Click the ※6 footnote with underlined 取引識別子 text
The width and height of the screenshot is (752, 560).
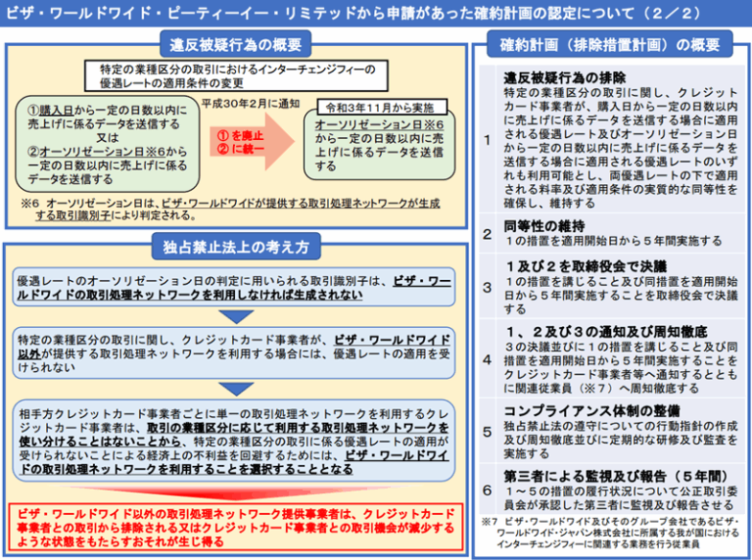pos(230,210)
